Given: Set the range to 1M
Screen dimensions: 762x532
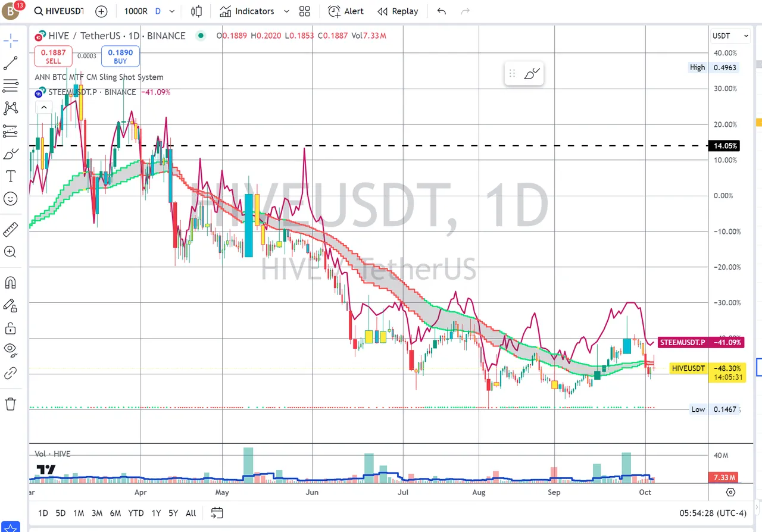Looking at the screenshot, I should pos(79,513).
